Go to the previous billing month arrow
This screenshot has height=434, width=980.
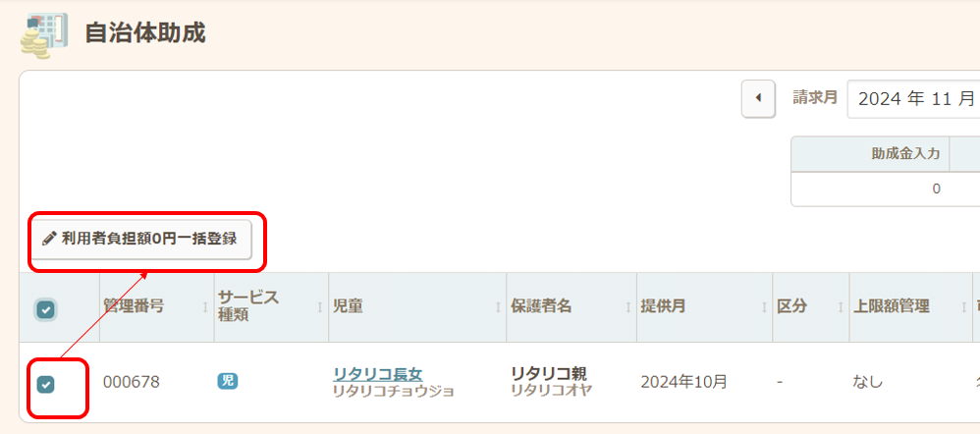click(758, 98)
